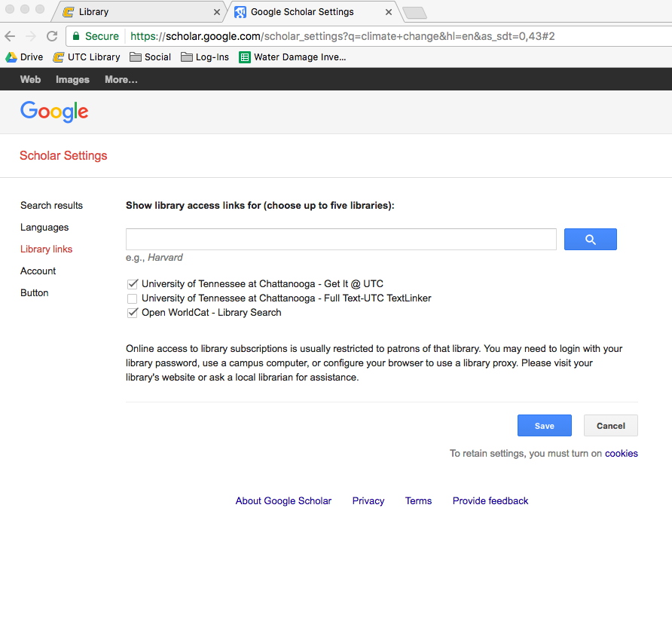The image size is (672, 618).
Task: Uncheck Open WorldCat Library Search
Action: pyautogui.click(x=133, y=313)
